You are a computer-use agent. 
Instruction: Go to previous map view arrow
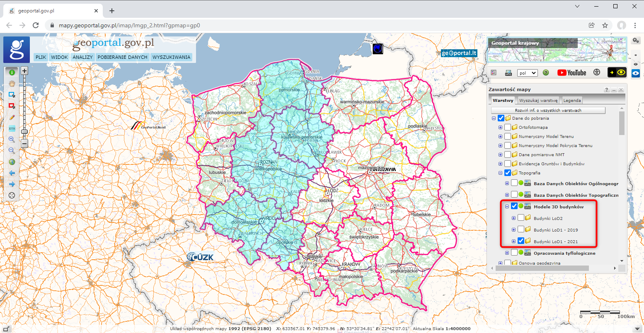coord(12,173)
